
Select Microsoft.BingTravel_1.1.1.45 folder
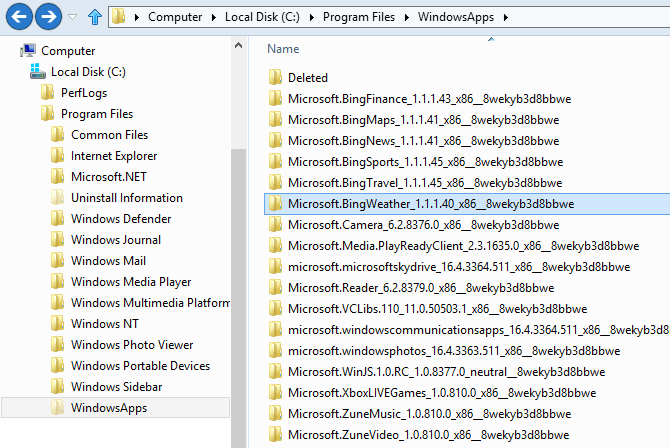[x=425, y=183]
